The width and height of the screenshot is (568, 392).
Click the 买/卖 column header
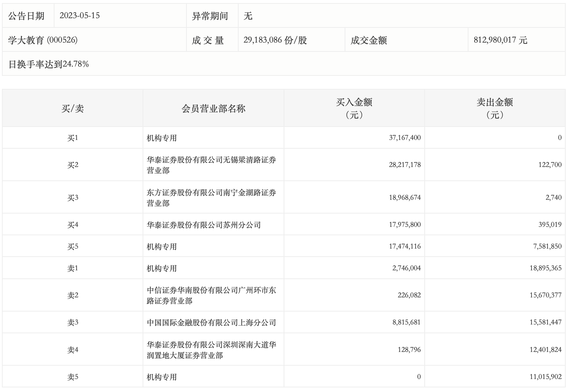(73, 109)
